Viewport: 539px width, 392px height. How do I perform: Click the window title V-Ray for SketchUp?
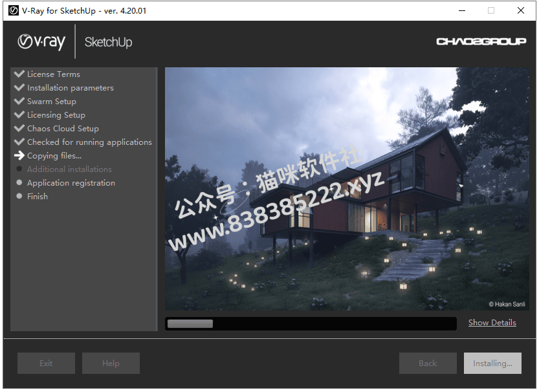pyautogui.click(x=84, y=10)
